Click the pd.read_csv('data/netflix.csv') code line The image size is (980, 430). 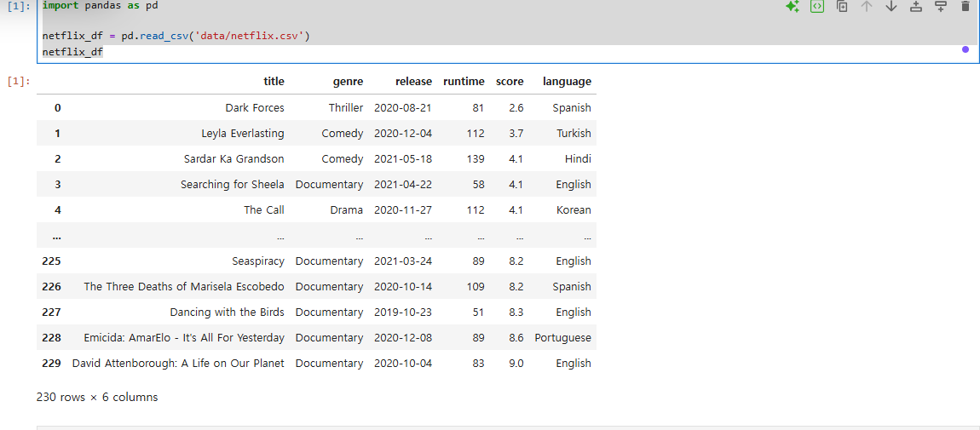[x=176, y=37]
